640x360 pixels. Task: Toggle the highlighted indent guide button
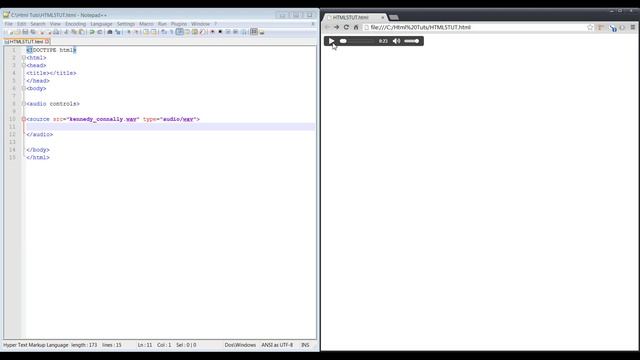click(180, 32)
